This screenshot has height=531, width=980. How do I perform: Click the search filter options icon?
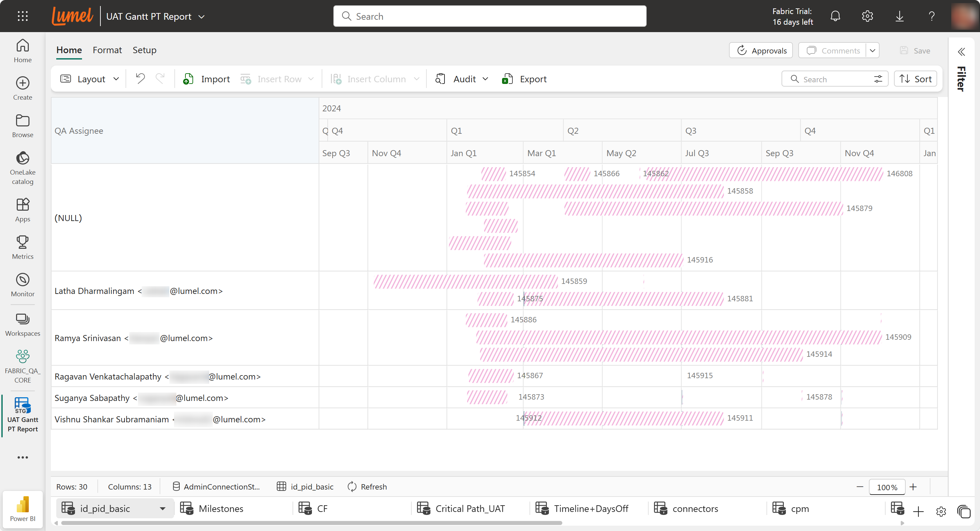878,79
